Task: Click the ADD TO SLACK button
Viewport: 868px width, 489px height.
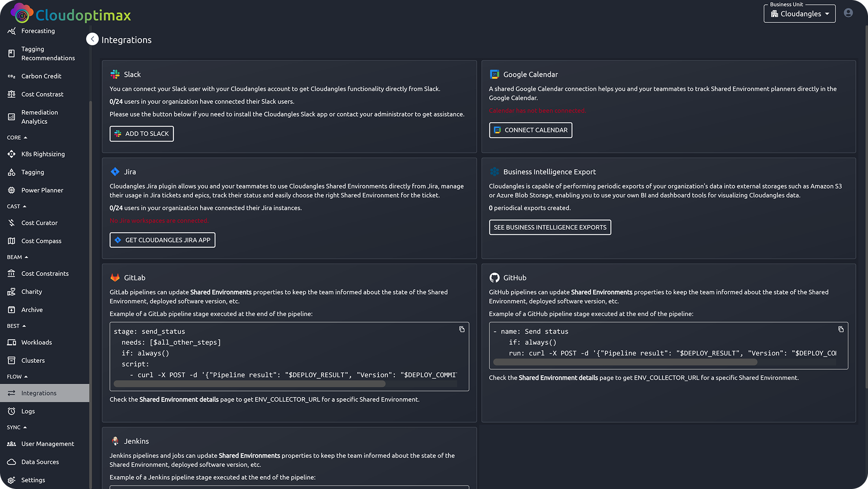Action: [142, 133]
